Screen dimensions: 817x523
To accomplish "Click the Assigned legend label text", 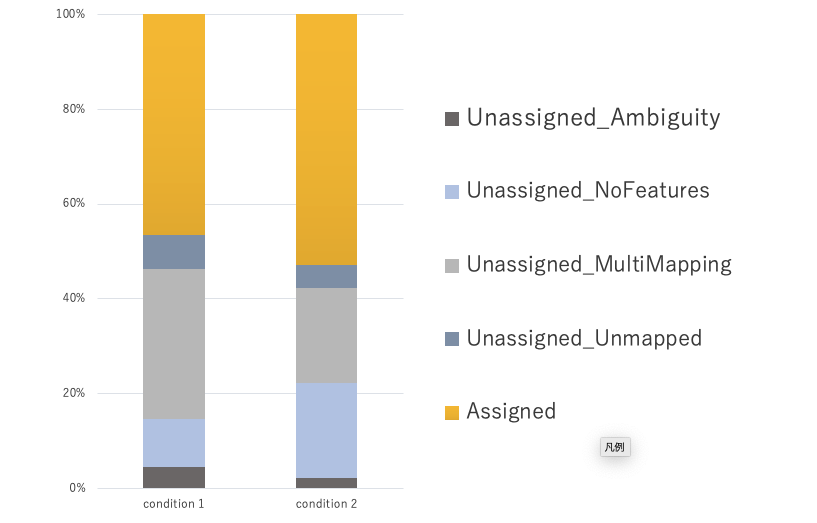I will (x=511, y=411).
